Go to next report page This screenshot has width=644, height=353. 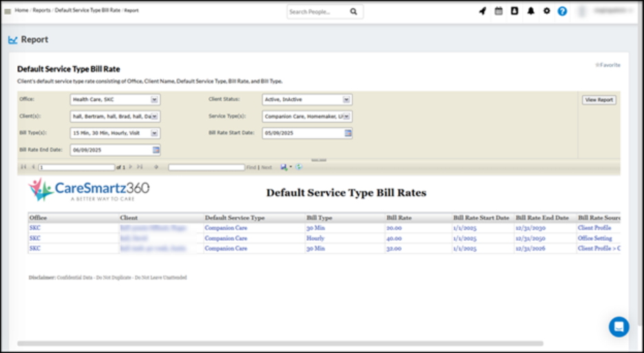[131, 167]
